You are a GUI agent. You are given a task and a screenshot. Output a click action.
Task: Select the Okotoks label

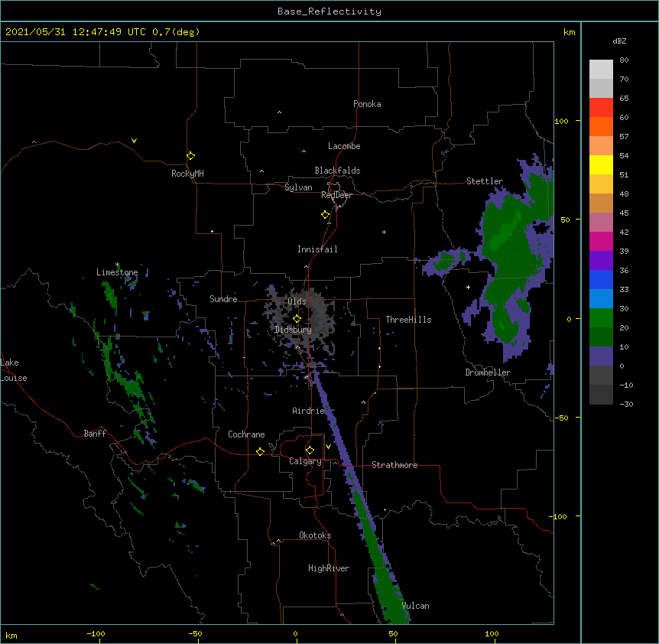[315, 535]
